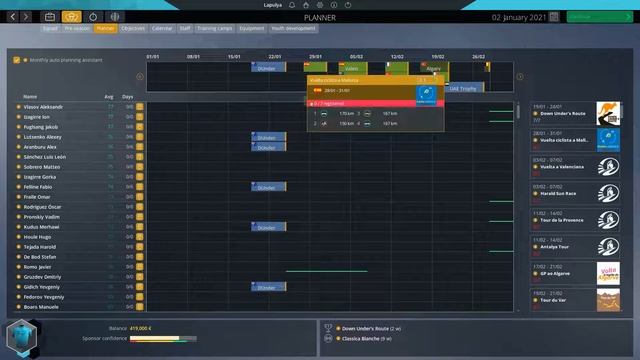Go back with the left arrow button
The image size is (640, 360).
click(x=13, y=17)
